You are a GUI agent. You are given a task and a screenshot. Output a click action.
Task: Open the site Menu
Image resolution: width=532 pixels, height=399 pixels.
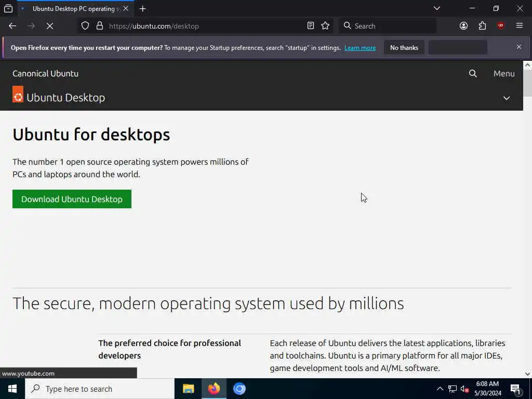(x=504, y=73)
